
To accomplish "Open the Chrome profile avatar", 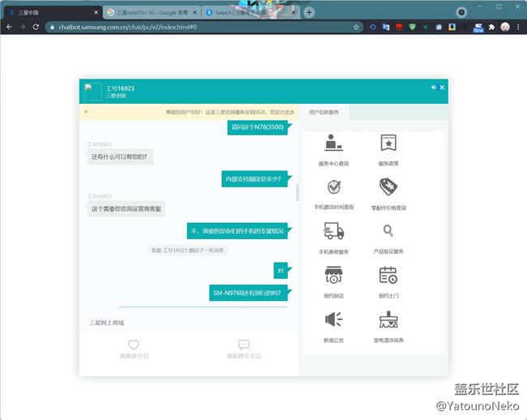I will pos(505,27).
